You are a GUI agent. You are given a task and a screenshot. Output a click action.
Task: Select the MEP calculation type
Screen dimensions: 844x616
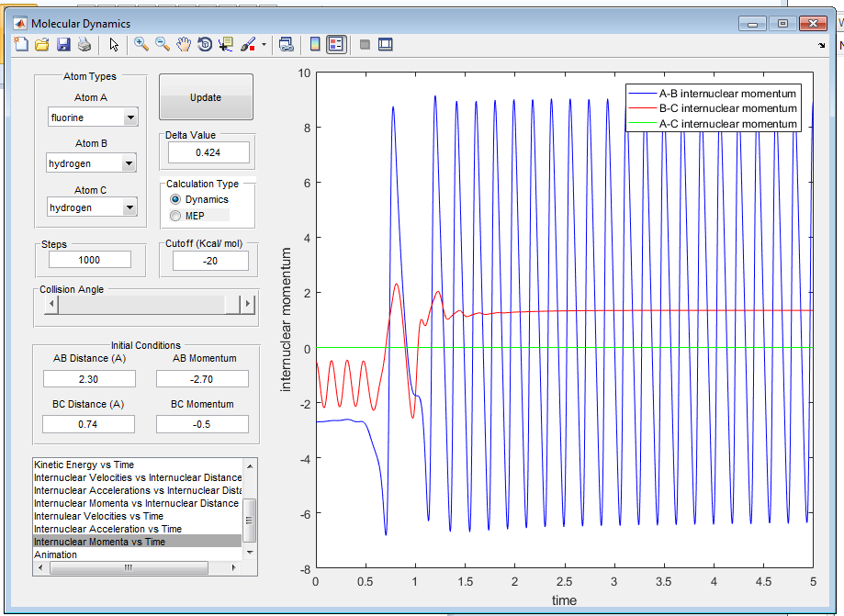point(175,215)
